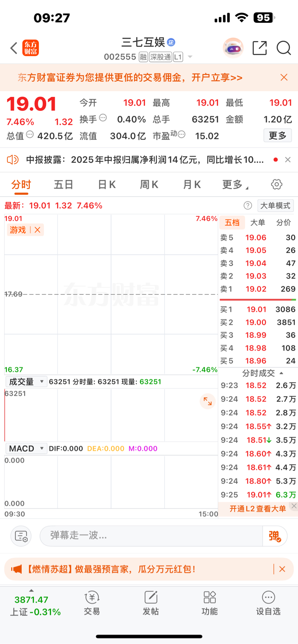298x644 pixels.
Task: Tap the 游戏 sector label
Action: pos(18,230)
